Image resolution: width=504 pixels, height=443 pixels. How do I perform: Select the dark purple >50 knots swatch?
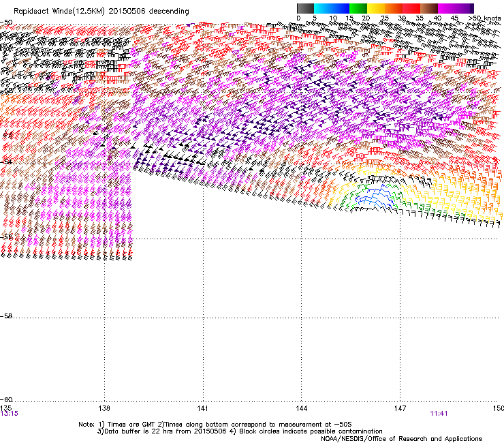pos(471,8)
